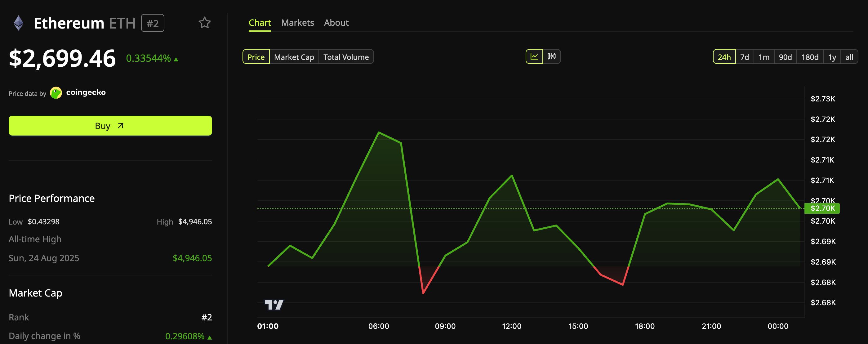868x344 pixels.
Task: Open the Chart tab
Action: 260,23
